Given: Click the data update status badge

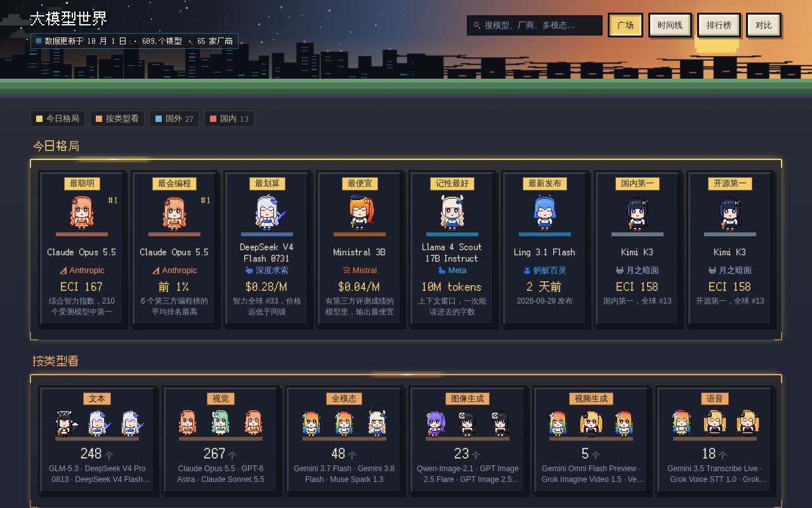Looking at the screenshot, I should click(x=134, y=41).
